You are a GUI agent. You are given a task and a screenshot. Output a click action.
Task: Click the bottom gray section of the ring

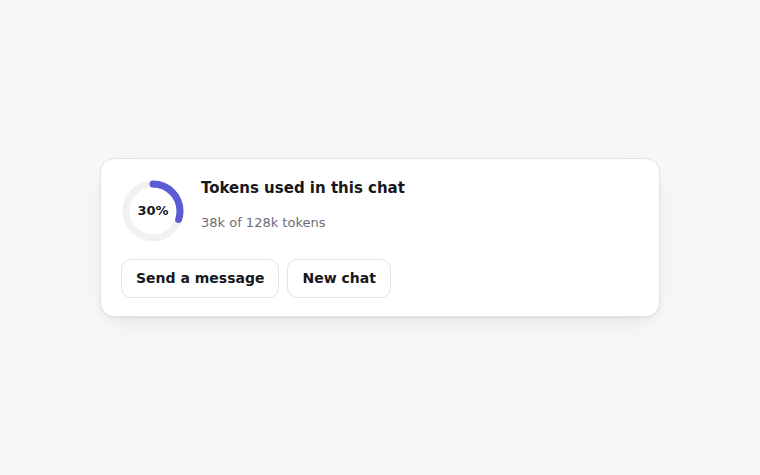(153, 237)
